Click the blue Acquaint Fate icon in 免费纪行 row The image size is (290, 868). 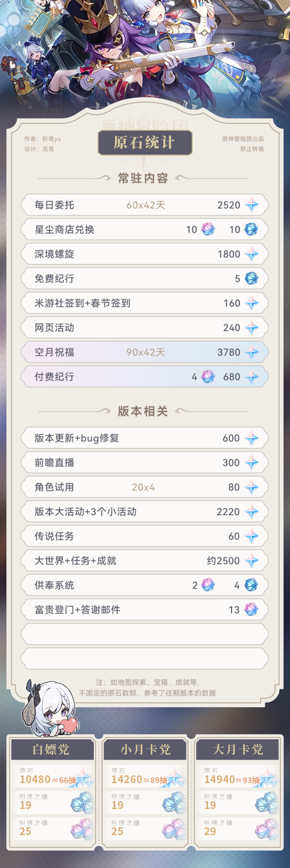click(x=251, y=278)
